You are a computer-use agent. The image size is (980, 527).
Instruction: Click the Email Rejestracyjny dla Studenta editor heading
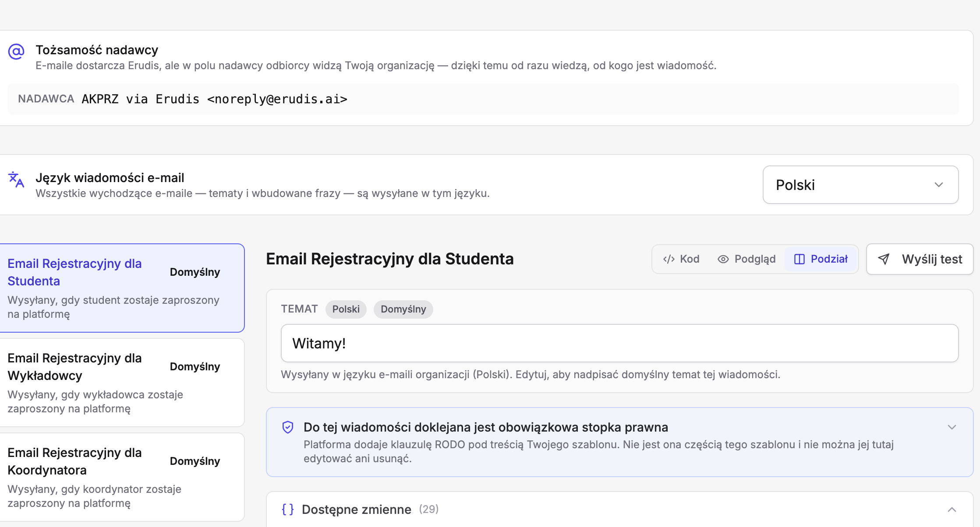pos(390,259)
